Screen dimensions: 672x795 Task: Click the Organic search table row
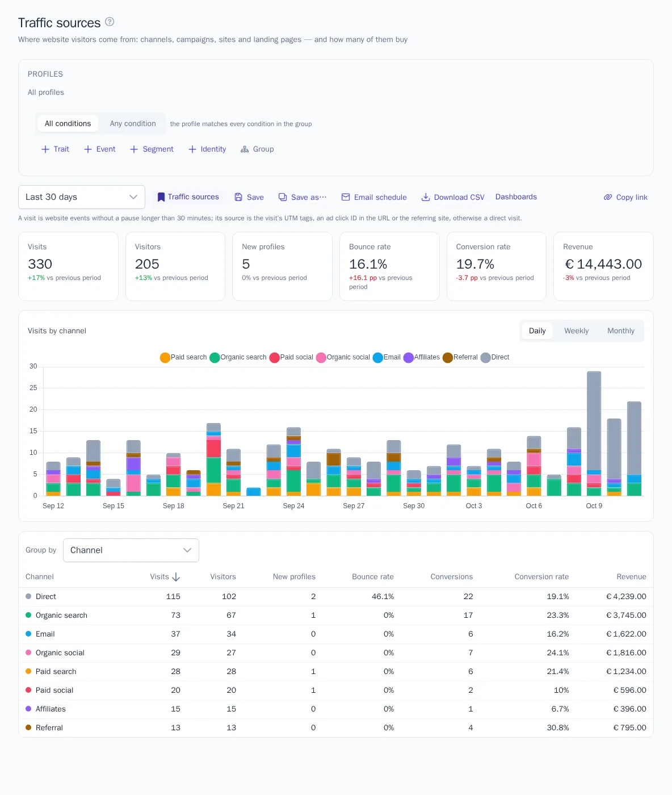click(336, 616)
